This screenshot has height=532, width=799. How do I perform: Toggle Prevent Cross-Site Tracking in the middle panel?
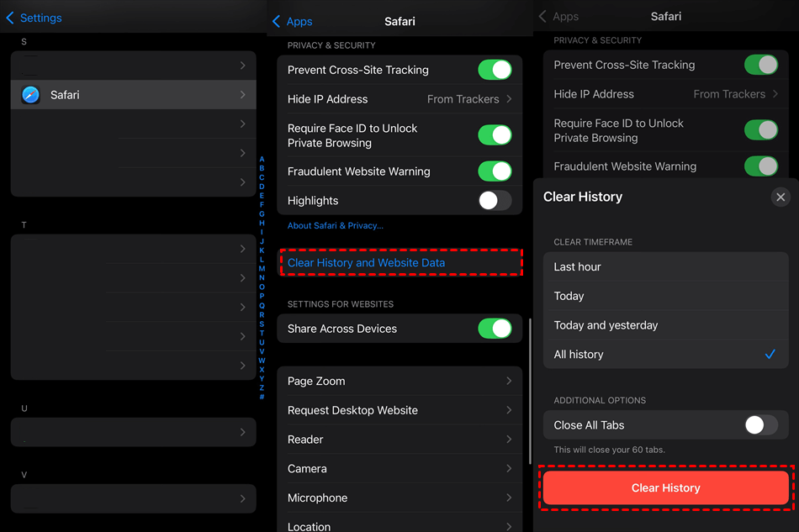pos(495,70)
